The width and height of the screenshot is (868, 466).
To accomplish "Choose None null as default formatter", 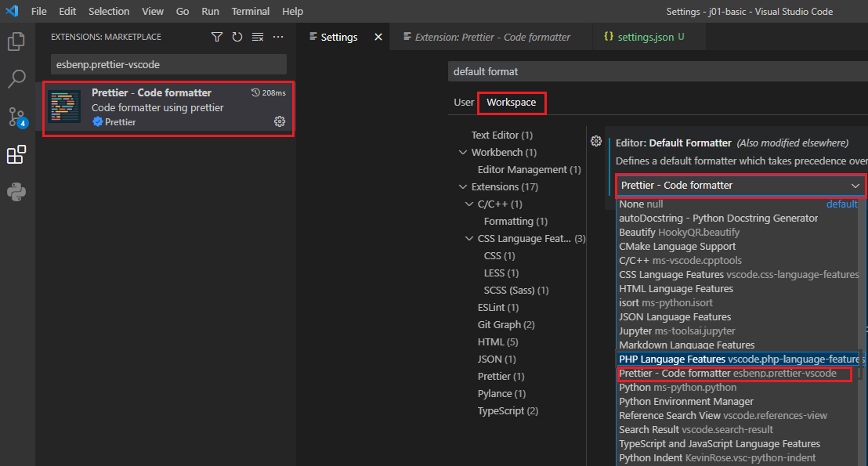I will click(x=641, y=204).
